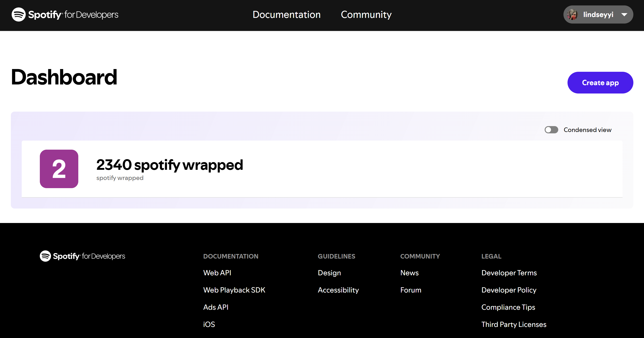This screenshot has width=644, height=338.
Task: Open the Web API footer link
Action: pyautogui.click(x=217, y=273)
